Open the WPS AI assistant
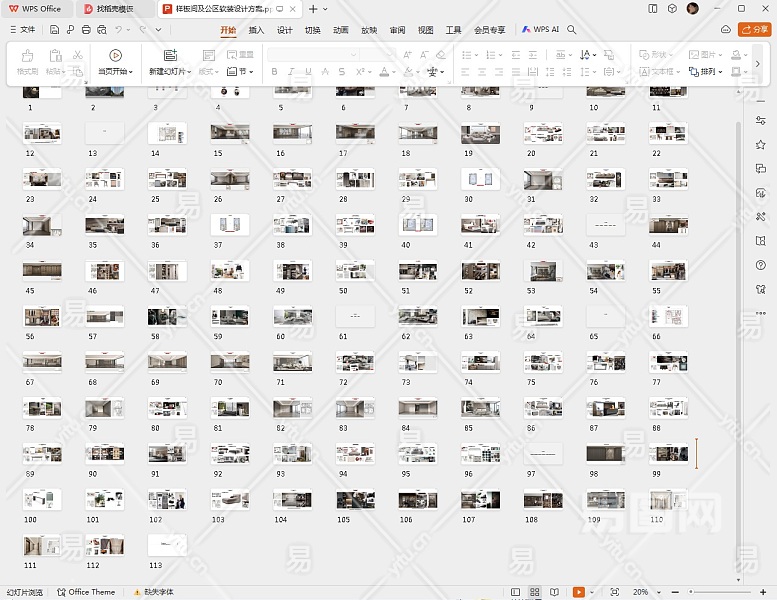This screenshot has width=777, height=600. [x=540, y=30]
